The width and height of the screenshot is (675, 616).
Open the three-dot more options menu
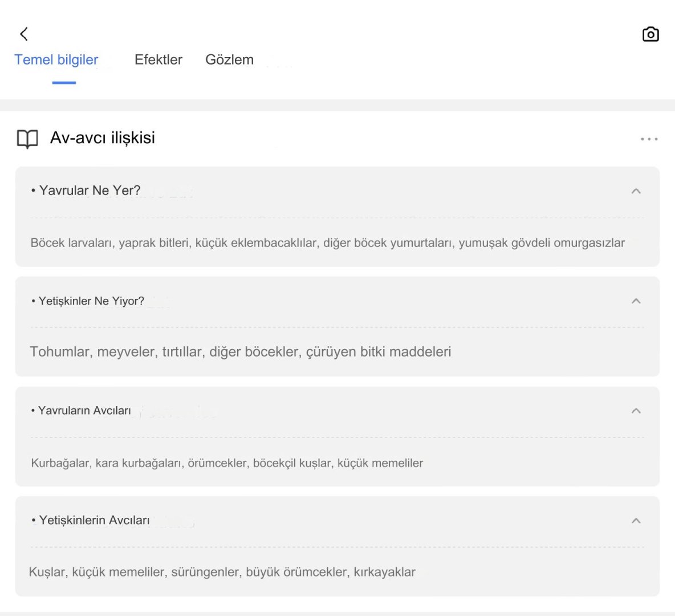coord(649,139)
